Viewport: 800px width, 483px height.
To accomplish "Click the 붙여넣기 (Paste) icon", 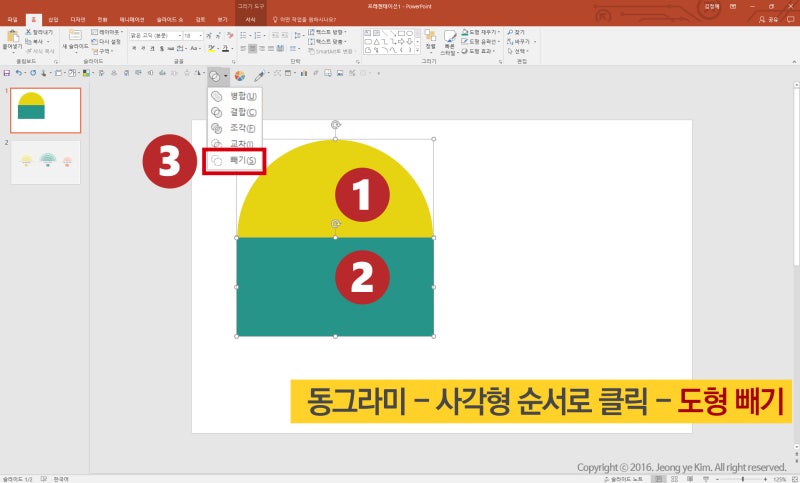I will (x=12, y=40).
